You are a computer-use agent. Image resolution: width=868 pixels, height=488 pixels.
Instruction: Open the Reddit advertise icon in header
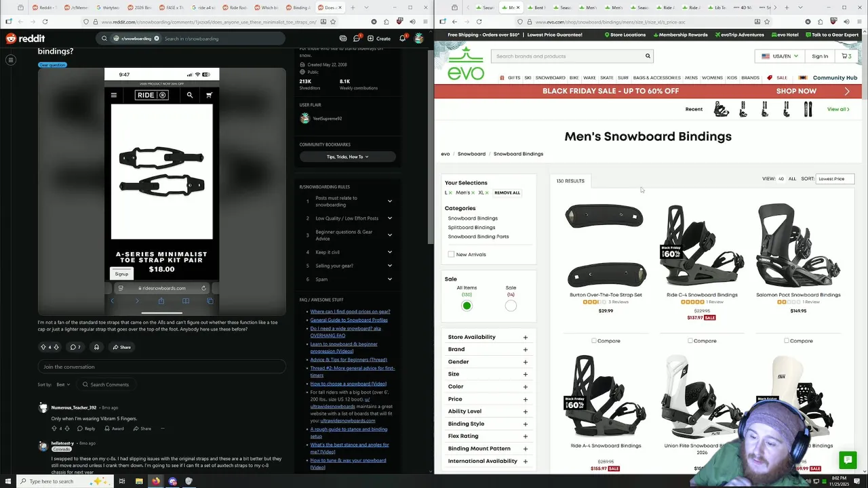tap(343, 39)
